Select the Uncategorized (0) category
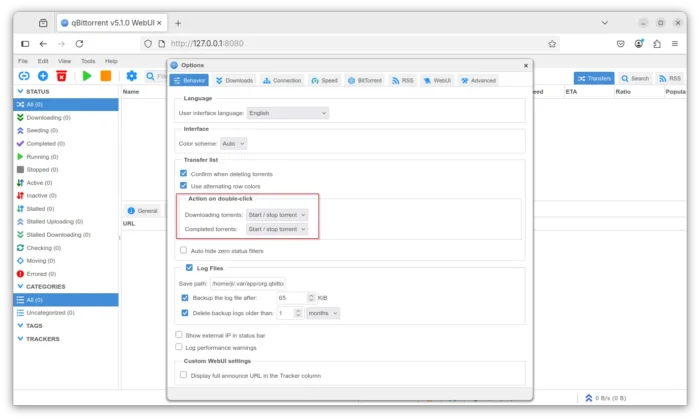This screenshot has width=700, height=420. (66, 312)
